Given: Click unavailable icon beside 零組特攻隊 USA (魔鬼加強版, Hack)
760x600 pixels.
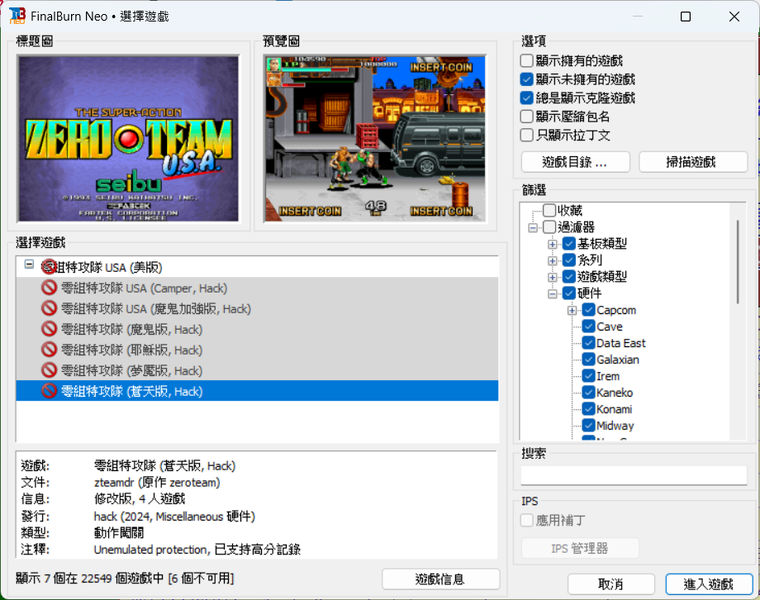Looking at the screenshot, I should (x=49, y=308).
